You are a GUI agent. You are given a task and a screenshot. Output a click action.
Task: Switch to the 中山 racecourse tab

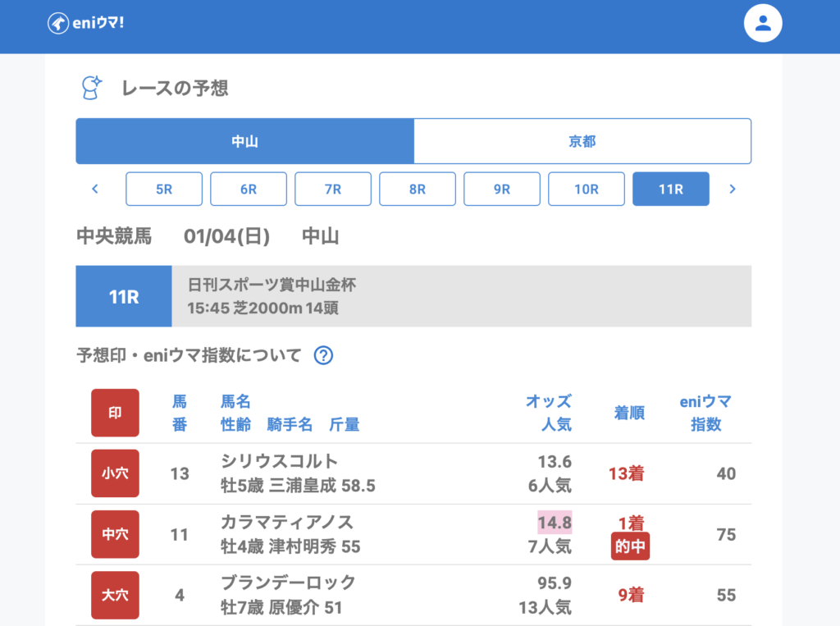[x=244, y=141]
